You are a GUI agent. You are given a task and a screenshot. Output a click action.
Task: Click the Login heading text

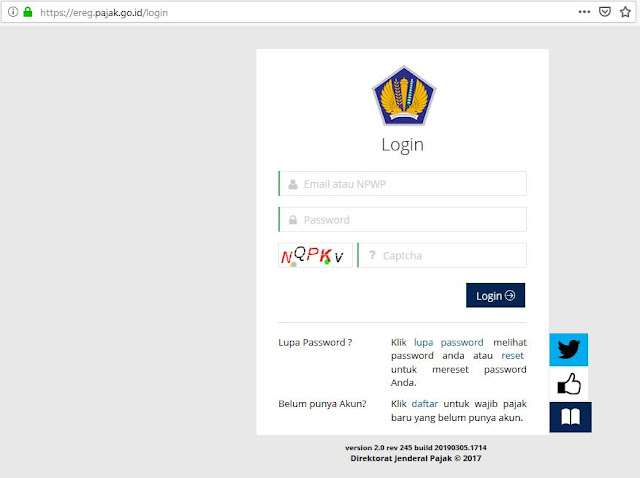[402, 145]
